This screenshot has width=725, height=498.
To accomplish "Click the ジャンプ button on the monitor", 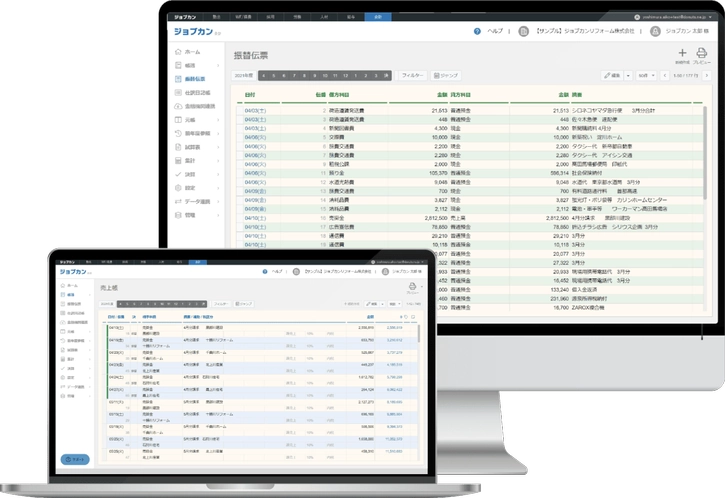I will [x=446, y=75].
